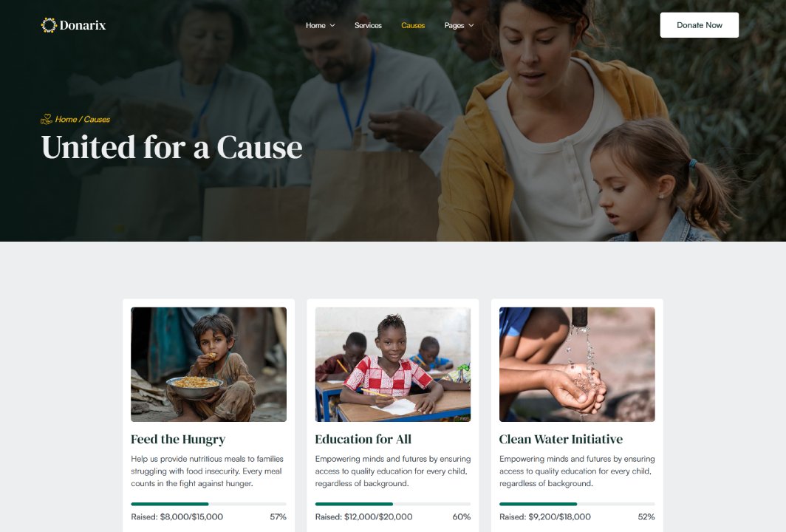
Task: Click the heart-in-hand breadcrumb icon
Action: point(46,120)
